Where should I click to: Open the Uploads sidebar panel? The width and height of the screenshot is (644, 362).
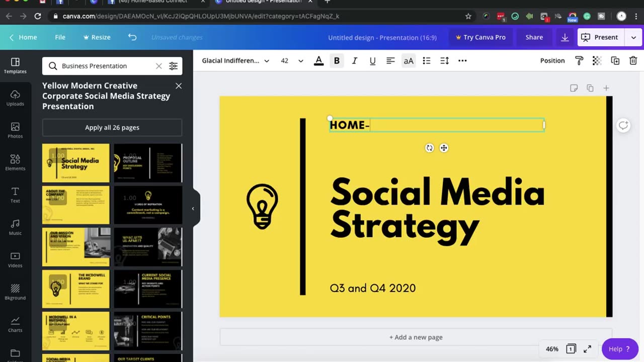15,98
